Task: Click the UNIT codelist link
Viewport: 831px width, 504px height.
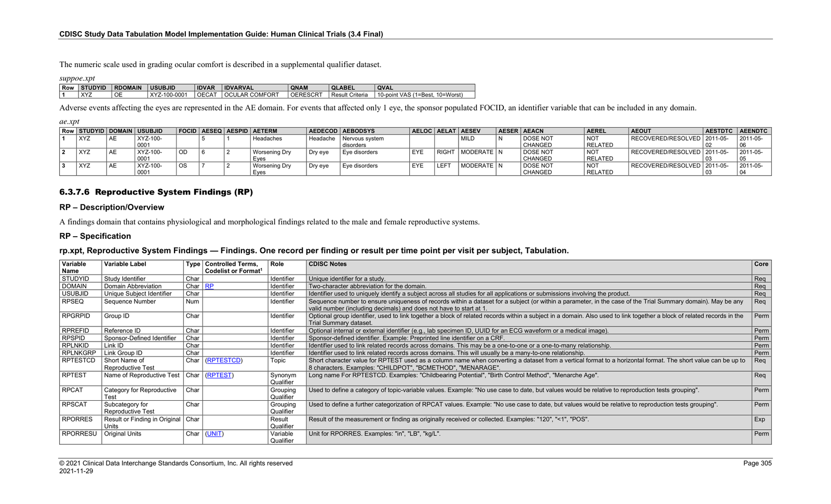Action: point(215,434)
